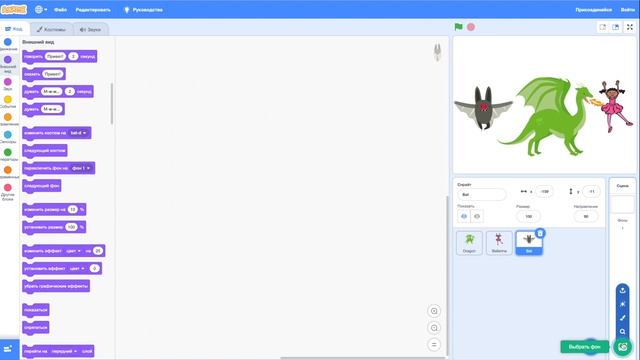640x360 pixels.
Task: Open the передний layer dropdown
Action: (64, 351)
